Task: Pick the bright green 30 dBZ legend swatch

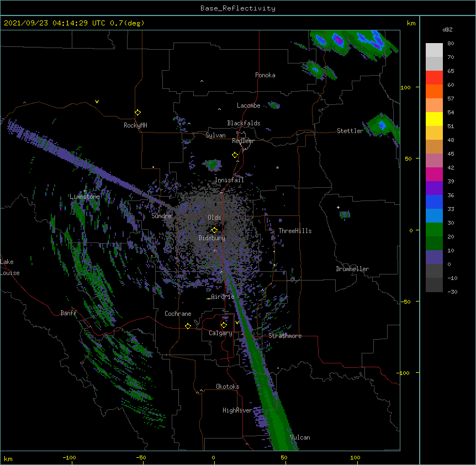Action: click(x=434, y=230)
